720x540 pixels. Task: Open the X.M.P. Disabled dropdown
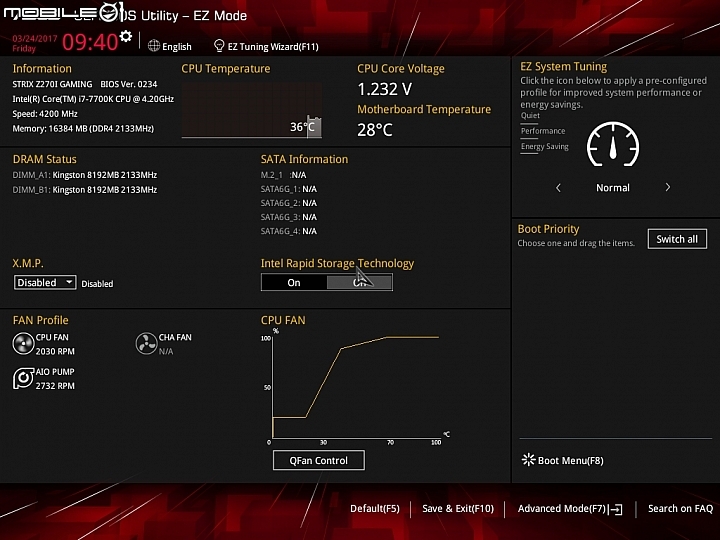45,282
